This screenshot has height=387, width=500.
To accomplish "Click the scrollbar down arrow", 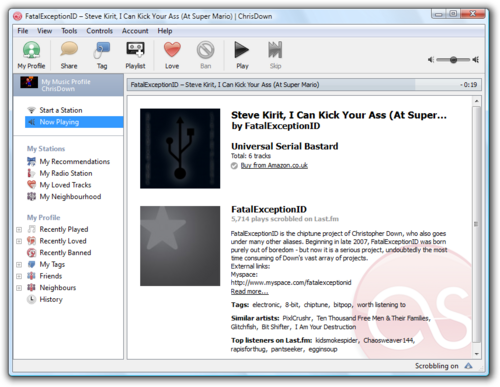I will [x=477, y=354].
